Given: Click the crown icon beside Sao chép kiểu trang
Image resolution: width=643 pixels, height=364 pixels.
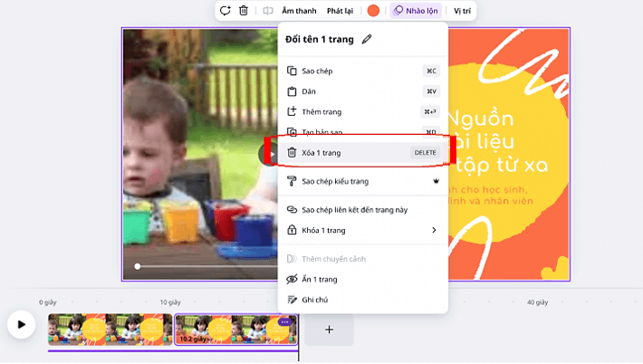Looking at the screenshot, I should [x=436, y=181].
